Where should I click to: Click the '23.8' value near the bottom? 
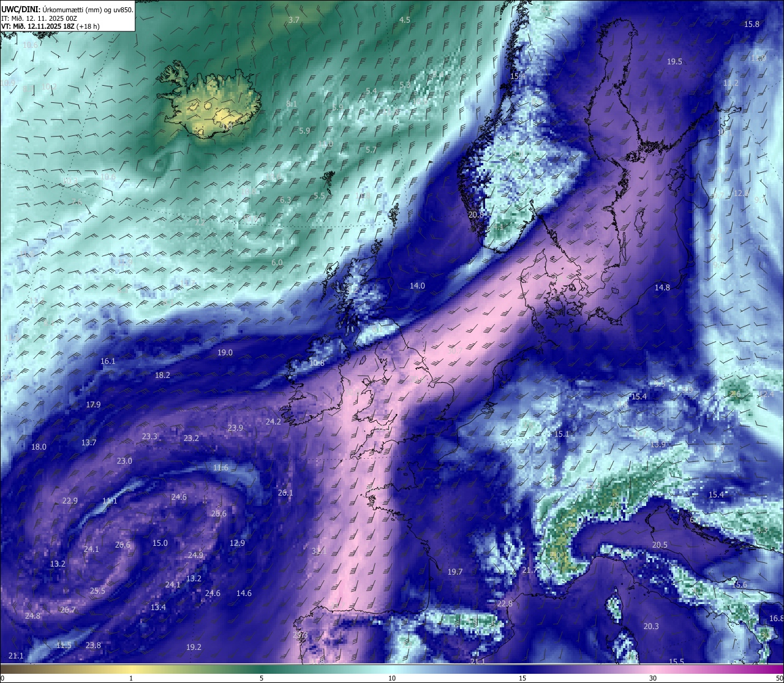(93, 646)
